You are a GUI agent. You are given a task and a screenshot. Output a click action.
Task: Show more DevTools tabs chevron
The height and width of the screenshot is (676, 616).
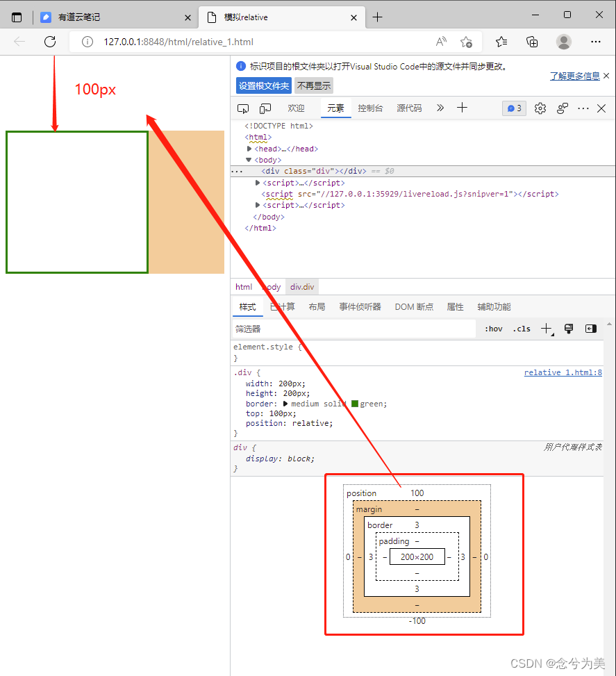[440, 108]
